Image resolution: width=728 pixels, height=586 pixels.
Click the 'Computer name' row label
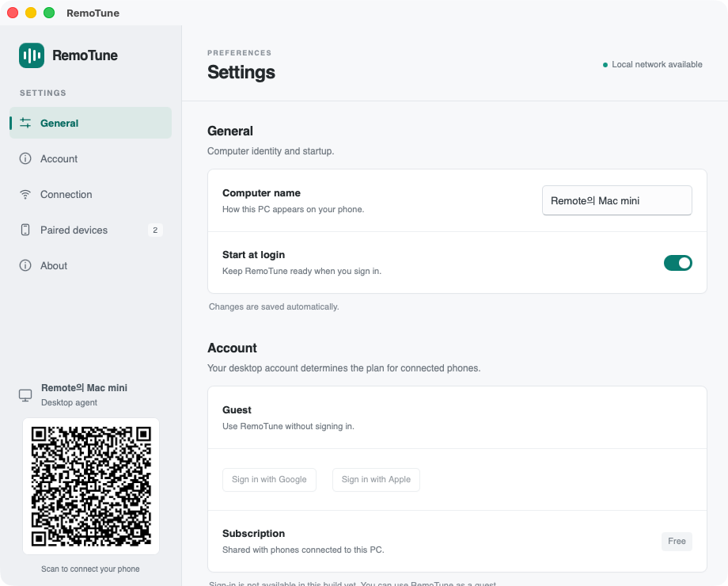261,193
